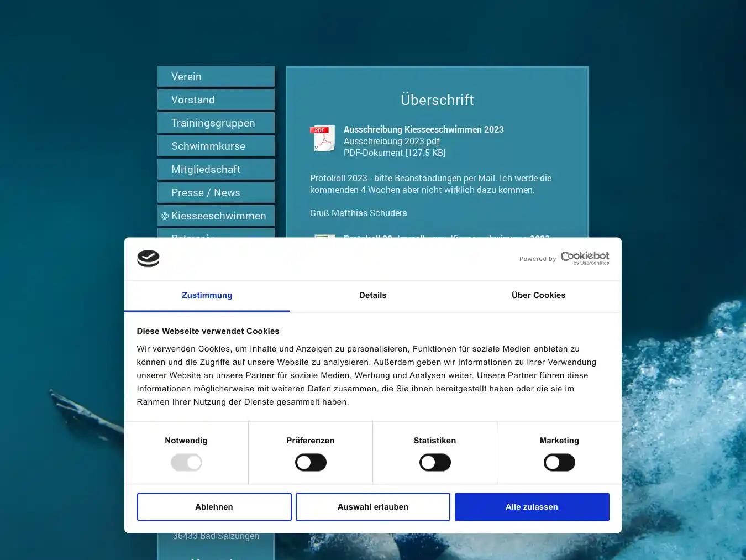Open the Über Cookies tab

pos(538,295)
